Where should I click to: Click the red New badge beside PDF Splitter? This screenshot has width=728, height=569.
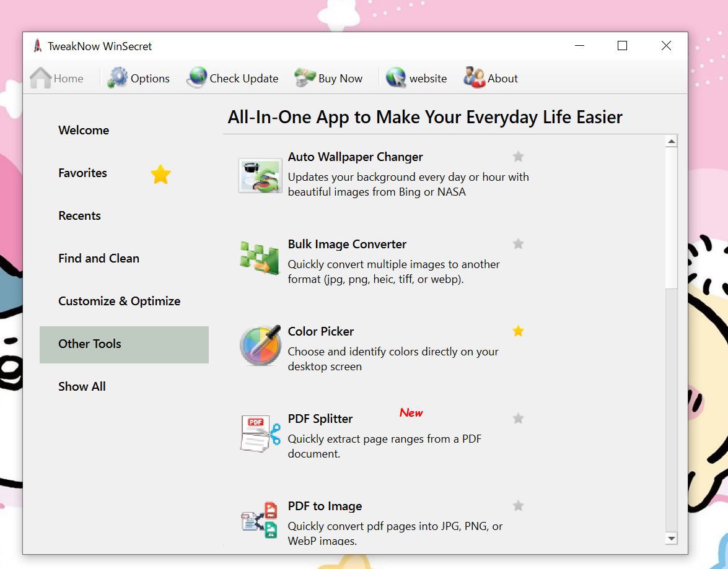(411, 412)
